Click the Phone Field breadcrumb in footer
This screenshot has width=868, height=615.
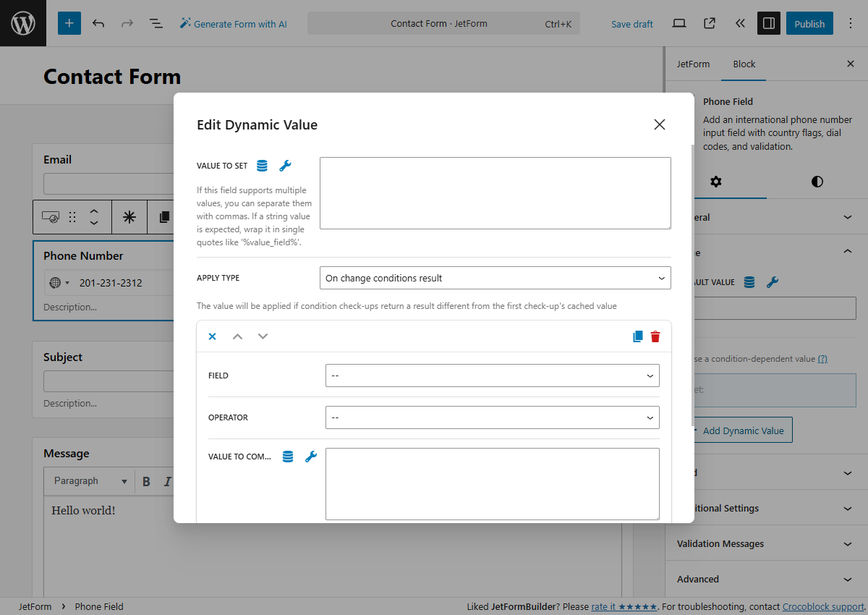point(99,606)
